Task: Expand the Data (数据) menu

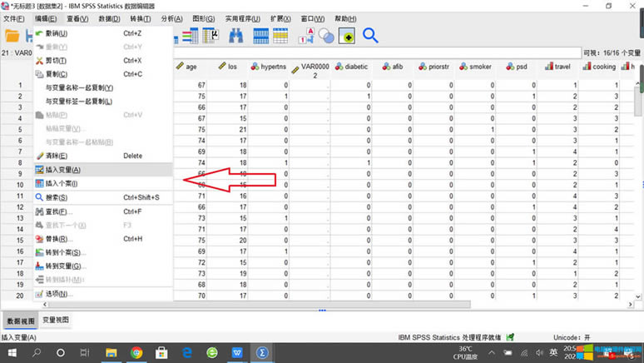Action: coord(109,18)
